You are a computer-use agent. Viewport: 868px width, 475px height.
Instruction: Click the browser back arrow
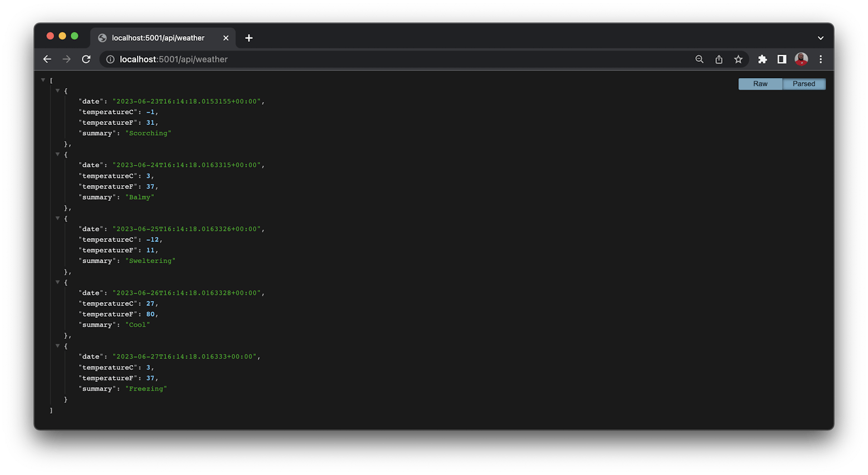[x=47, y=59]
